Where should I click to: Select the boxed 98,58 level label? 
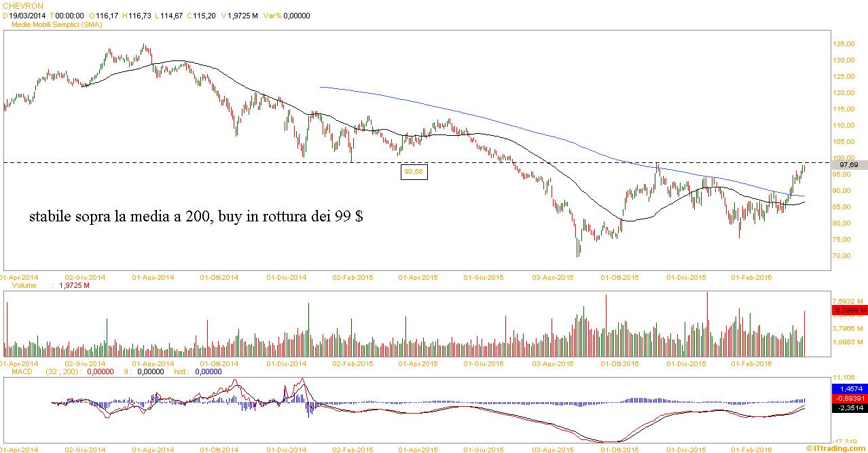pos(414,172)
